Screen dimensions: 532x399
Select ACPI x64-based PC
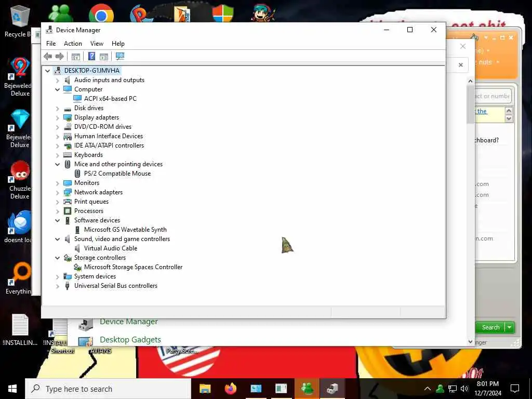pyautogui.click(x=110, y=99)
